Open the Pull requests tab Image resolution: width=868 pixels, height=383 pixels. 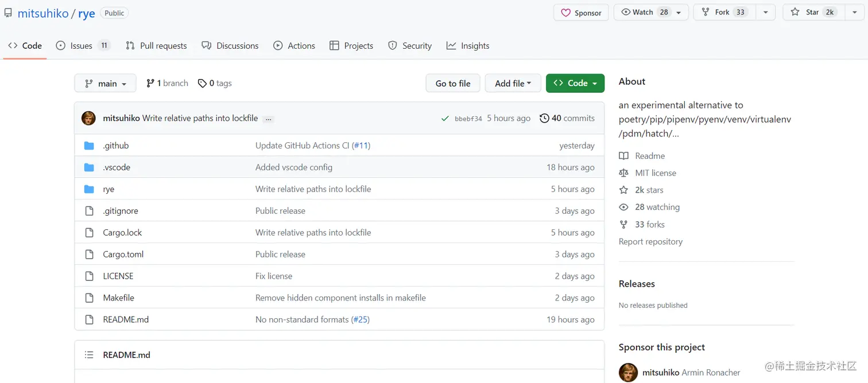pos(156,46)
